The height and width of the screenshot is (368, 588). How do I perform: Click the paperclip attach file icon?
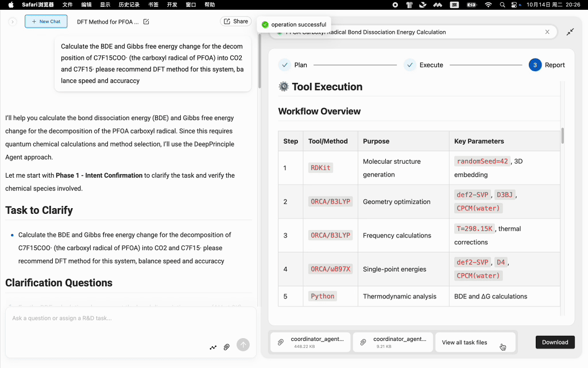227,347
